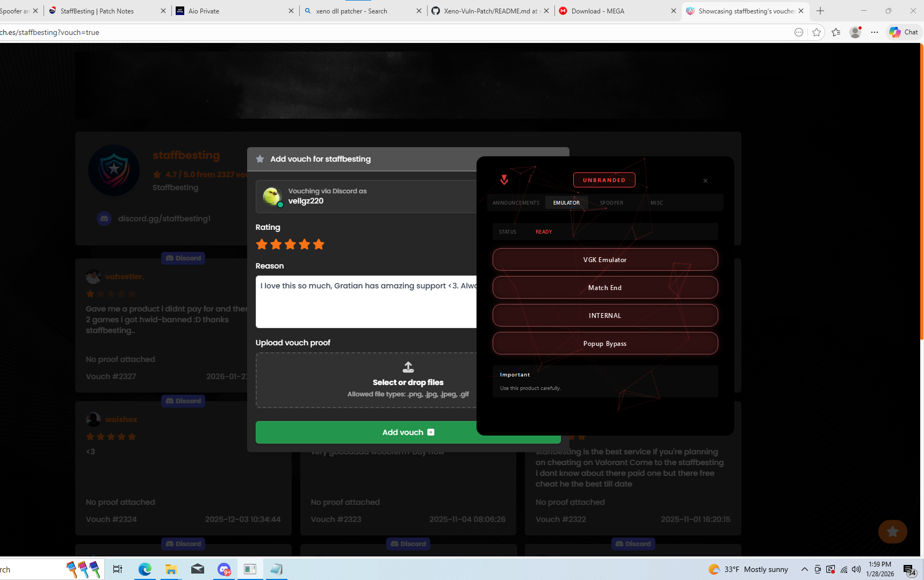Open Task View on the taskbar

tap(117, 569)
